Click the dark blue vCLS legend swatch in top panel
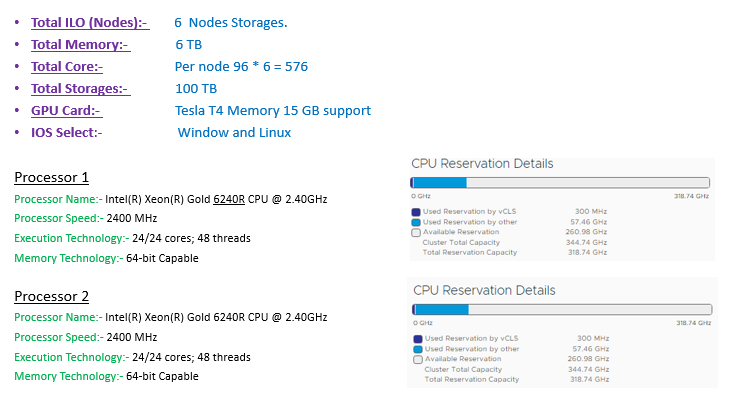 [416, 212]
